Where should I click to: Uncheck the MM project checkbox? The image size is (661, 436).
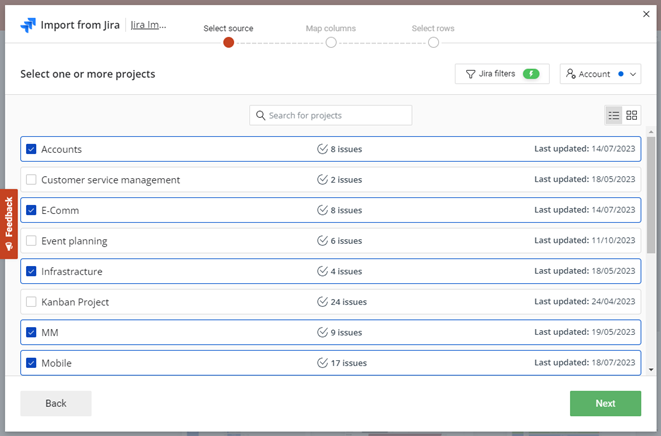pos(31,332)
